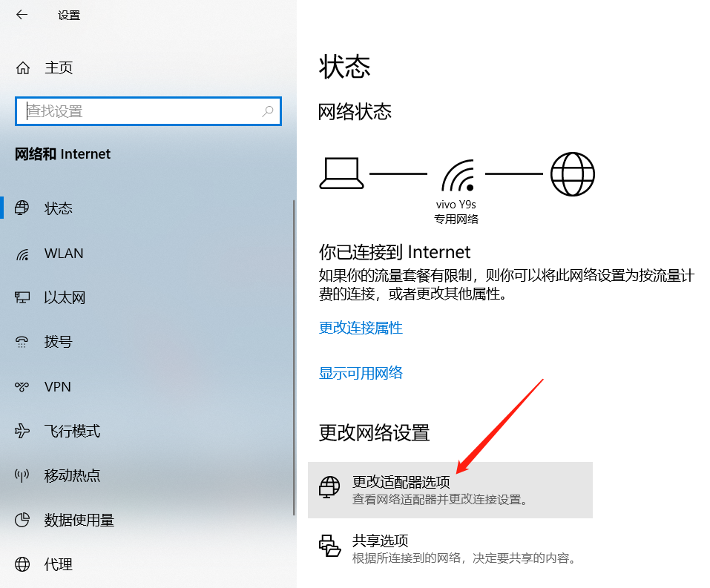The height and width of the screenshot is (588, 710).
Task: Click the monitor icon next to 以太网
Action: pos(22,297)
